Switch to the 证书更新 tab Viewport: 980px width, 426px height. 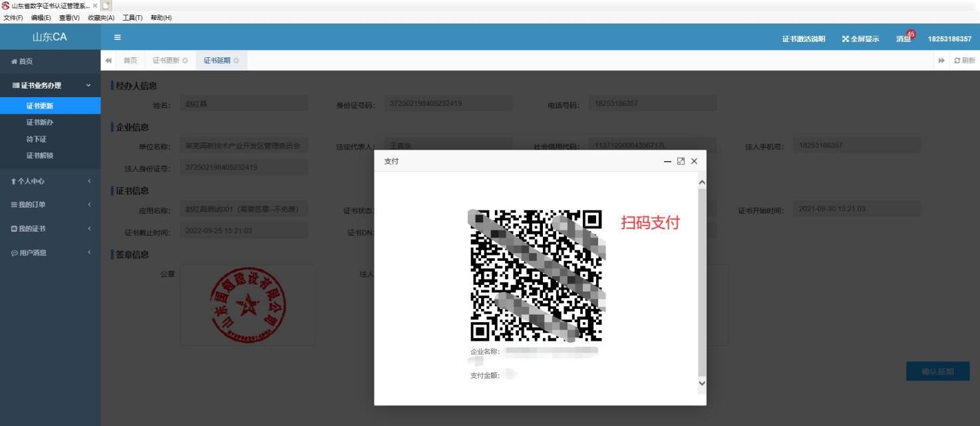(166, 61)
